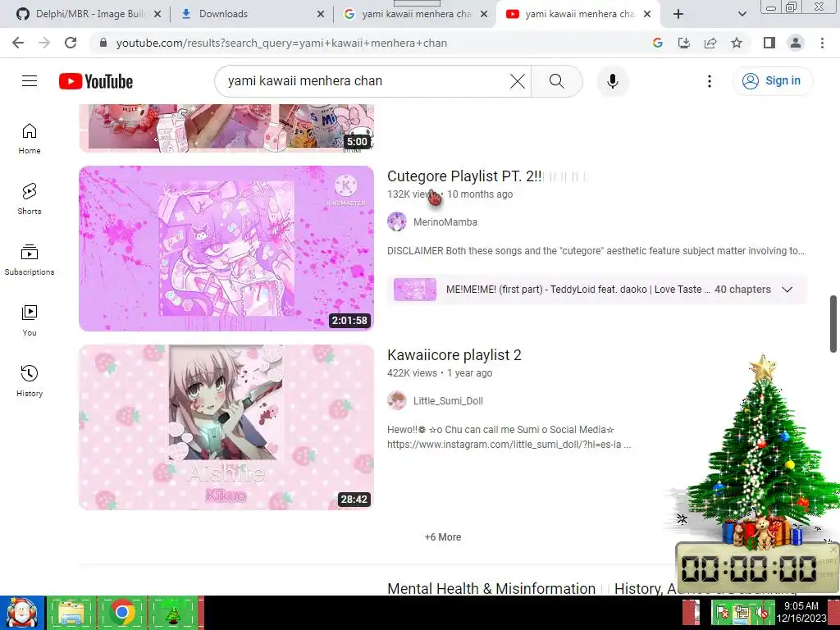Bookmark this page with star

(x=737, y=43)
